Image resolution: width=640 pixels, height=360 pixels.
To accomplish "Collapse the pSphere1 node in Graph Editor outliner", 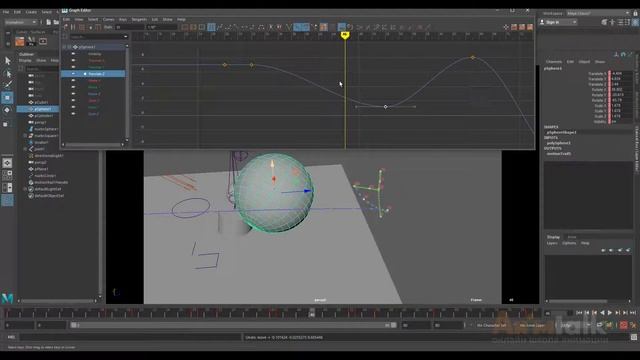I will [64, 47].
